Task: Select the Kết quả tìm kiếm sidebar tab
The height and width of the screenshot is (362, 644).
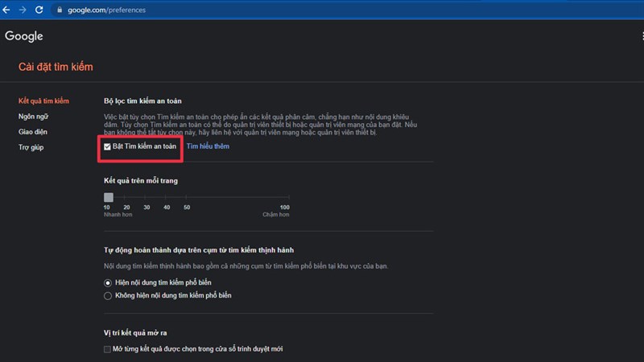Action: 43,101
